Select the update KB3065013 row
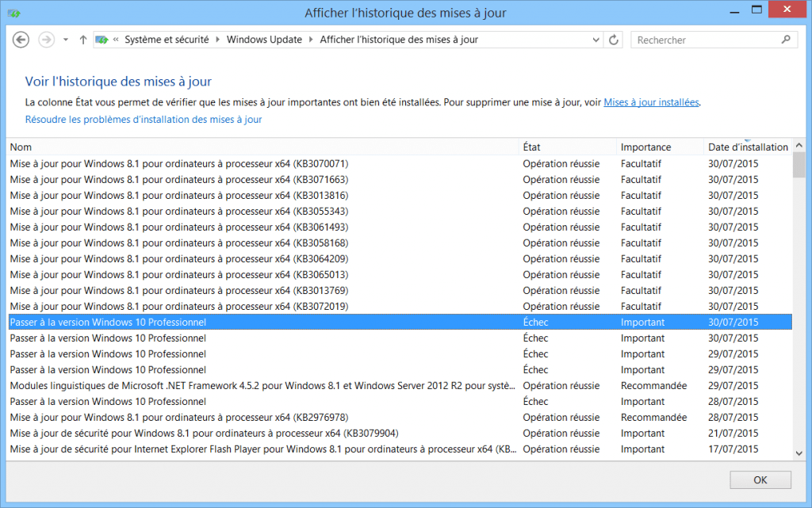 tap(400, 275)
